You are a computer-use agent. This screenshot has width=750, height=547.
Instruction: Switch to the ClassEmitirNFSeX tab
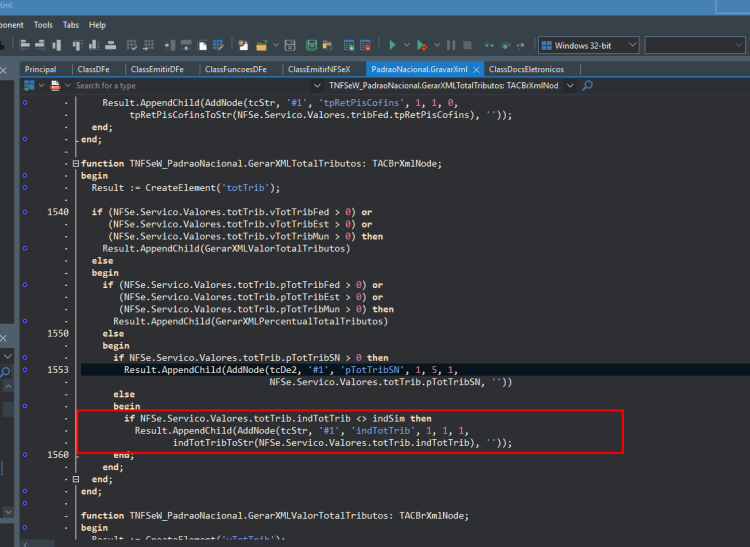[319, 69]
